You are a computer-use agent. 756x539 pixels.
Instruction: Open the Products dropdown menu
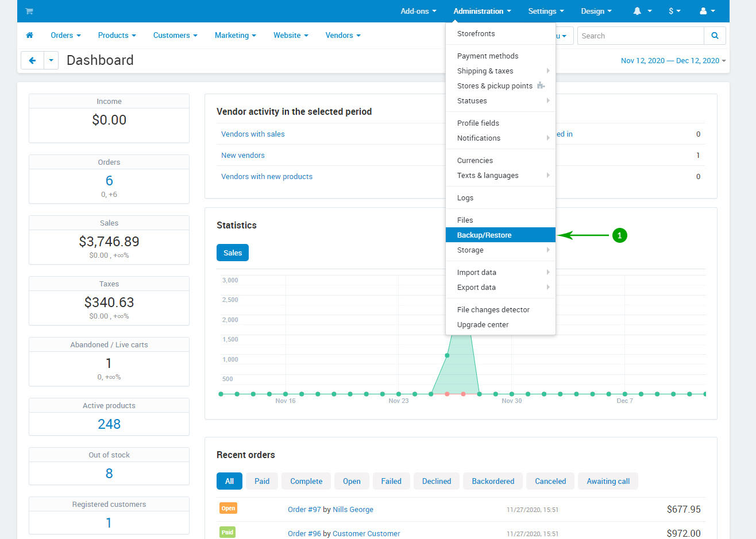pos(117,35)
